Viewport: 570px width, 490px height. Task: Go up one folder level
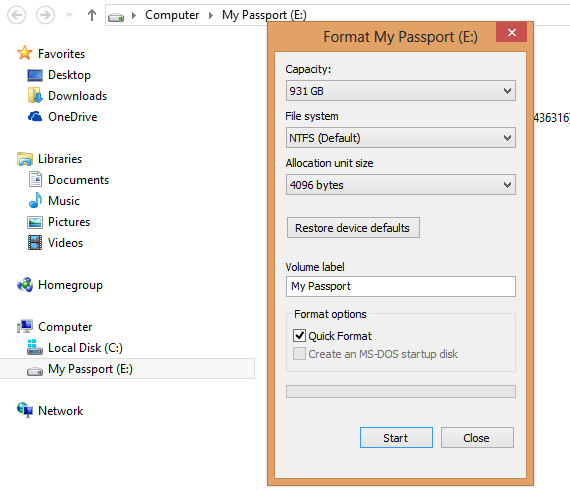[92, 15]
